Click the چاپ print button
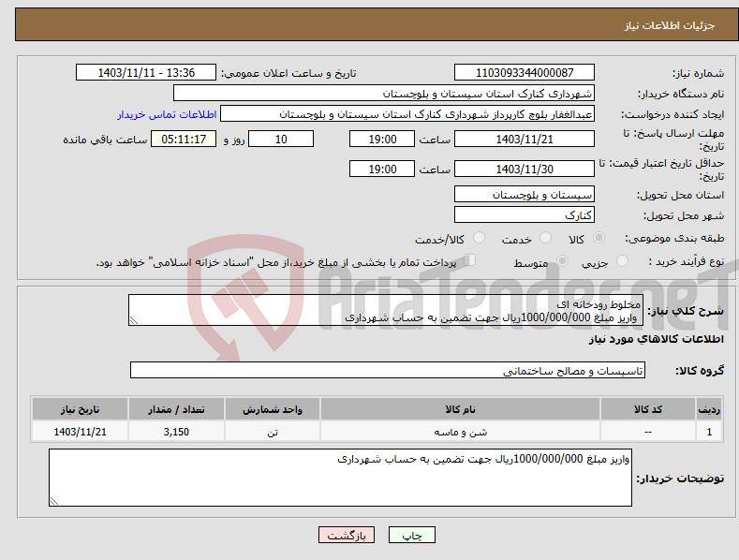 point(412,535)
